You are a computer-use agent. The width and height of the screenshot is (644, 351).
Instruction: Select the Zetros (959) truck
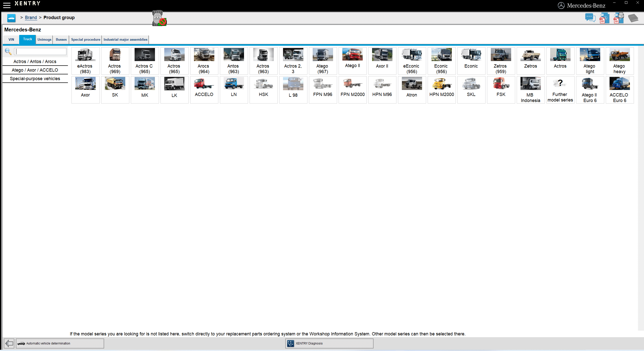click(x=501, y=61)
